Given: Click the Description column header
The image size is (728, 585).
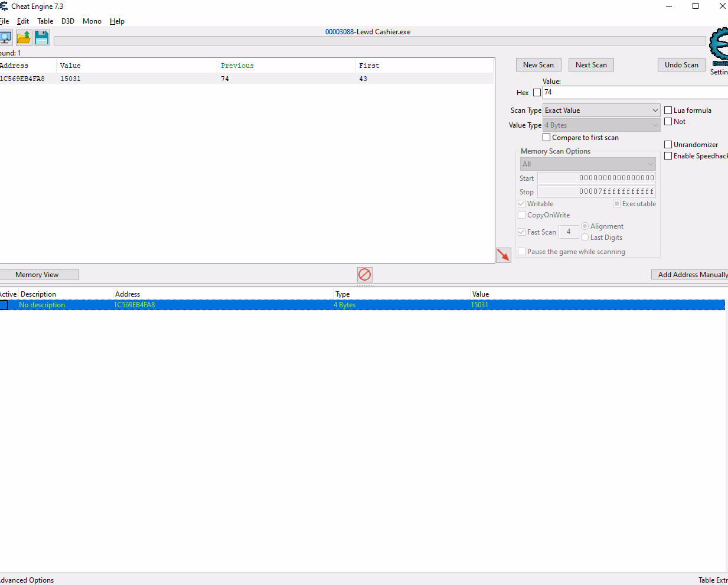Looking at the screenshot, I should (x=66, y=294).
